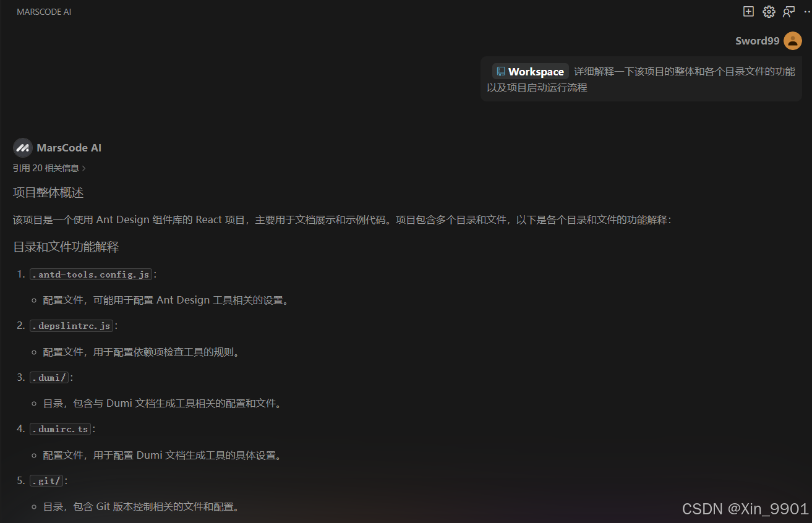
Task: Select the Workspace label in user message
Action: click(x=536, y=70)
